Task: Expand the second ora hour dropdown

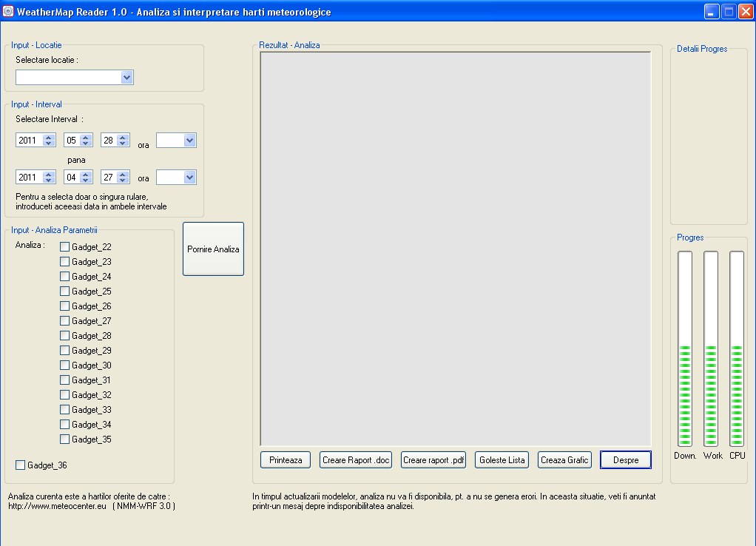Action: pos(189,178)
